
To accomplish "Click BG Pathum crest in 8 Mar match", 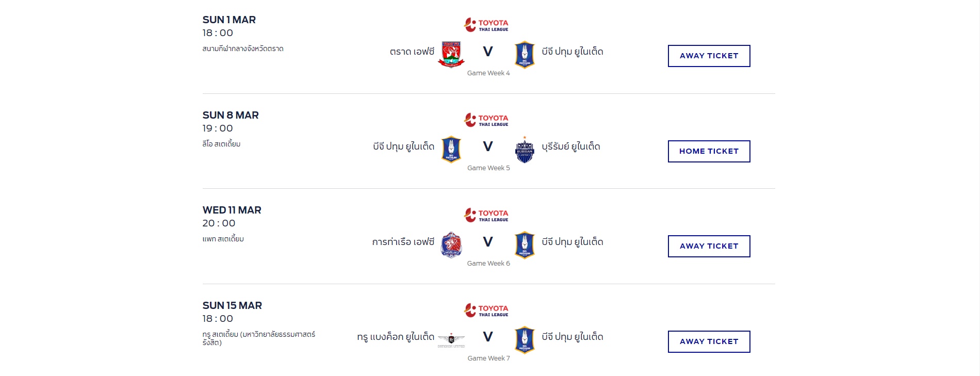I will 451,150.
